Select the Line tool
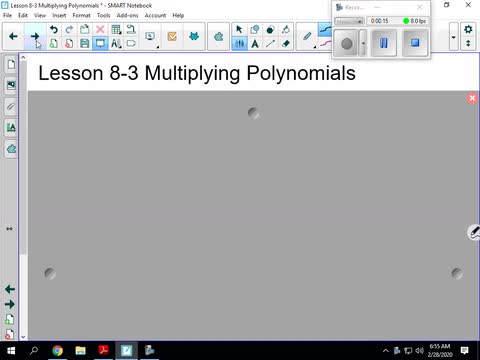Viewport: 480px width, 360px height. click(270, 43)
